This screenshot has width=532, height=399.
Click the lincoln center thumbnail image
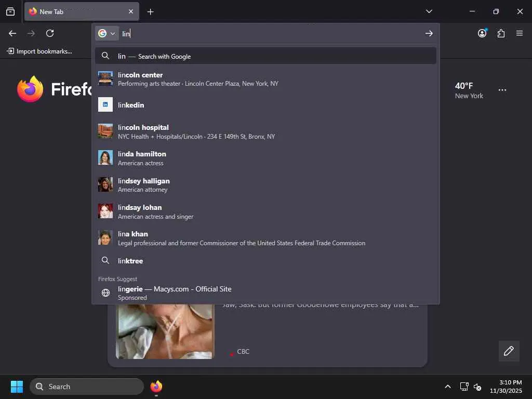(x=105, y=78)
